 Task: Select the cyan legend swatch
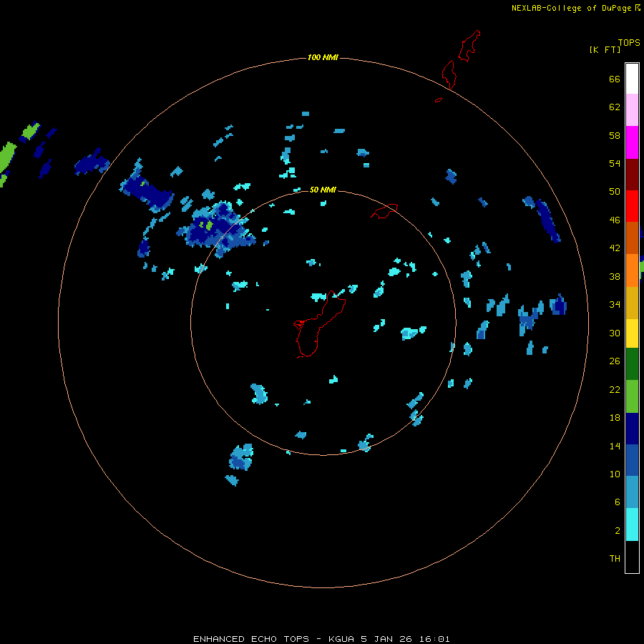tap(632, 525)
